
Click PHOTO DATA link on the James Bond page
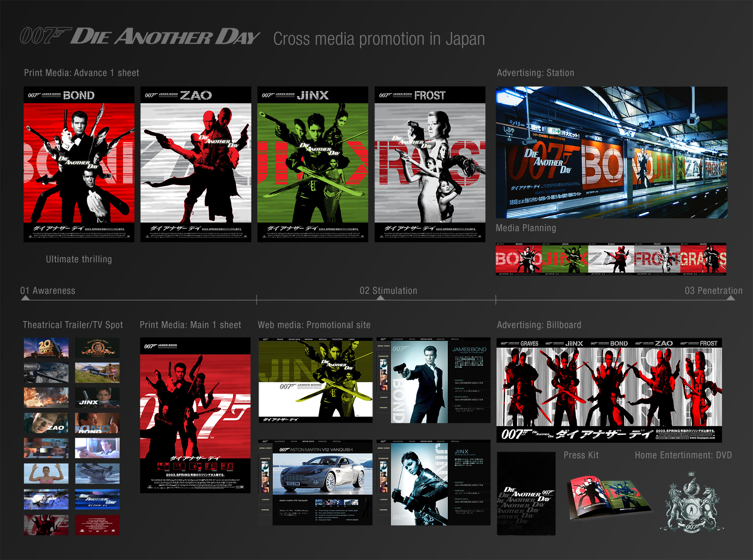pos(461,397)
